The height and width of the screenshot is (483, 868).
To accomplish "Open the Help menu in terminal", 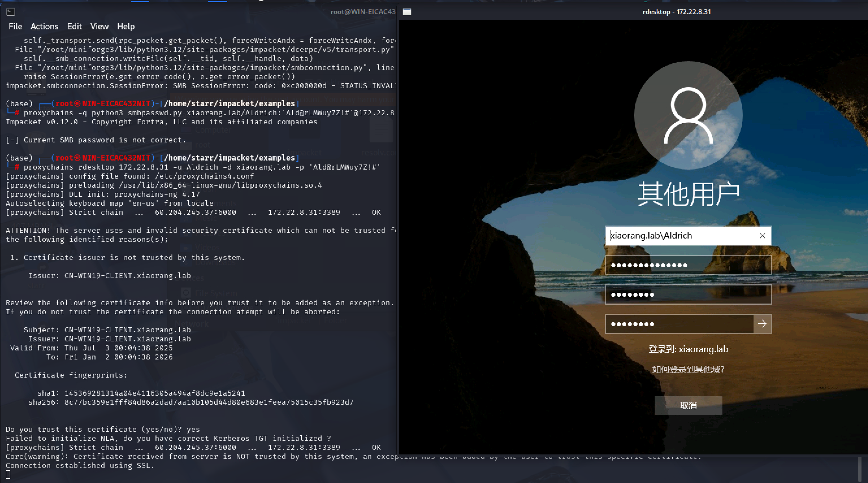I will [x=126, y=27].
